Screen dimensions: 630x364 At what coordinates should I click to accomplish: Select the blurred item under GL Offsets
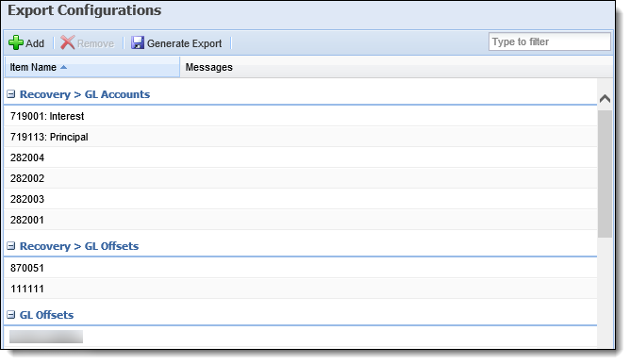[x=46, y=337]
